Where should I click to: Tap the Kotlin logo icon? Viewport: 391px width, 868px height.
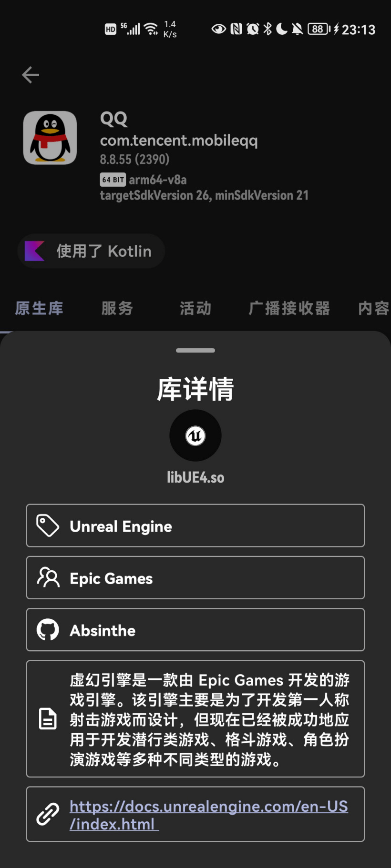click(x=34, y=251)
